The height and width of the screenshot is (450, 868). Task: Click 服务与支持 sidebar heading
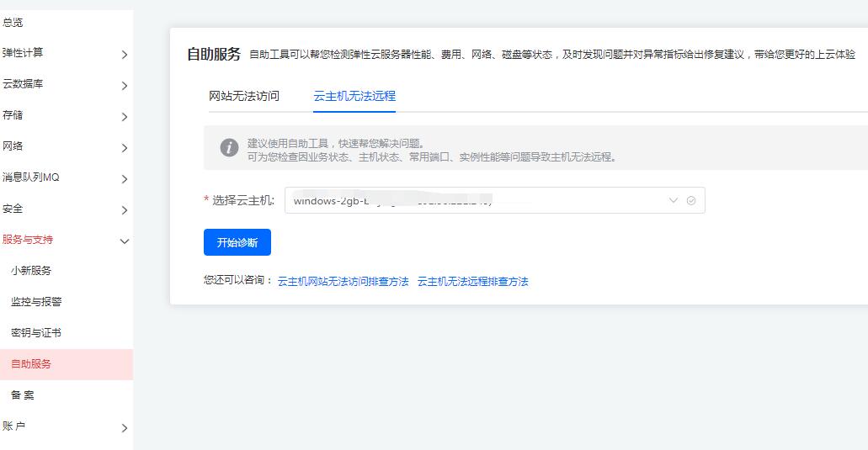click(x=28, y=240)
